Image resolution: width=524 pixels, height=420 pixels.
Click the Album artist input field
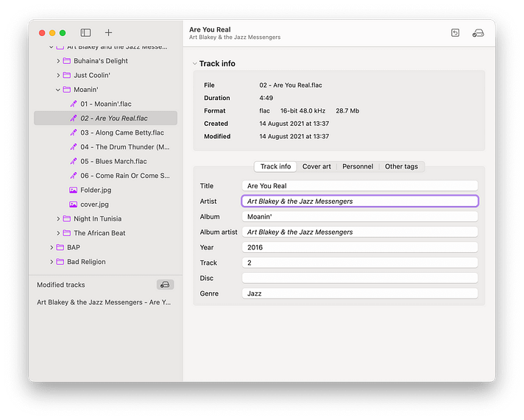coord(360,232)
